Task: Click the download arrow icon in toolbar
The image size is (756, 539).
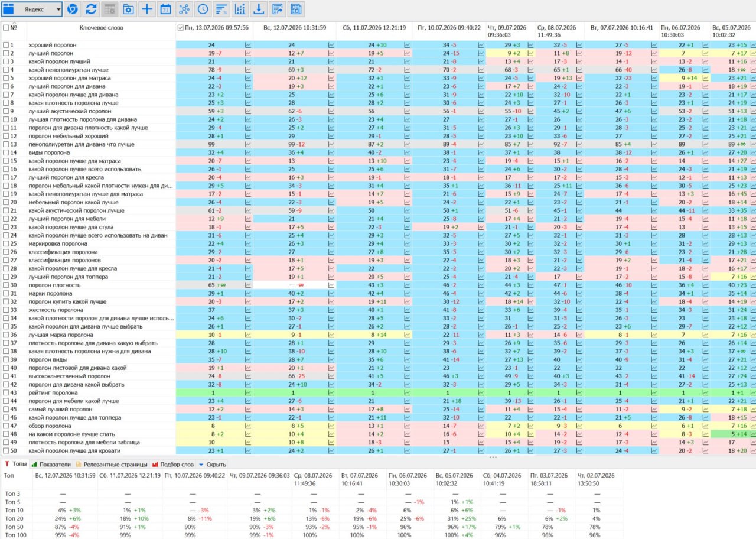Action: tap(258, 9)
